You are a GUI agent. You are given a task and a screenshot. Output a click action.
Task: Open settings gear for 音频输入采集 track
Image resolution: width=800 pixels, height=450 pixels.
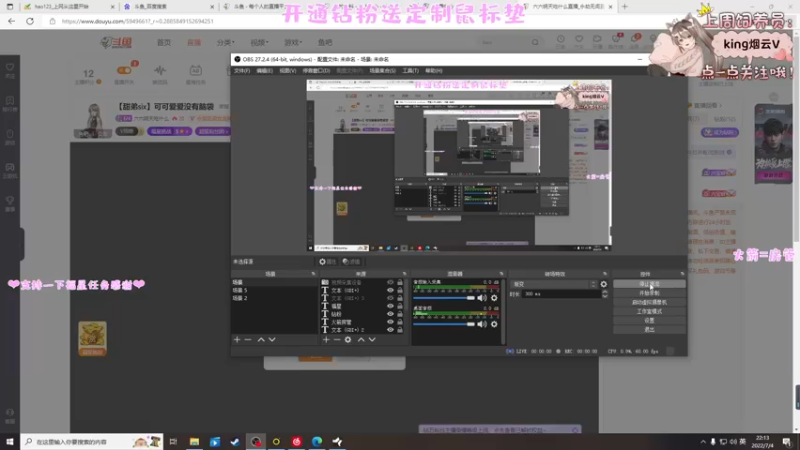(x=494, y=298)
